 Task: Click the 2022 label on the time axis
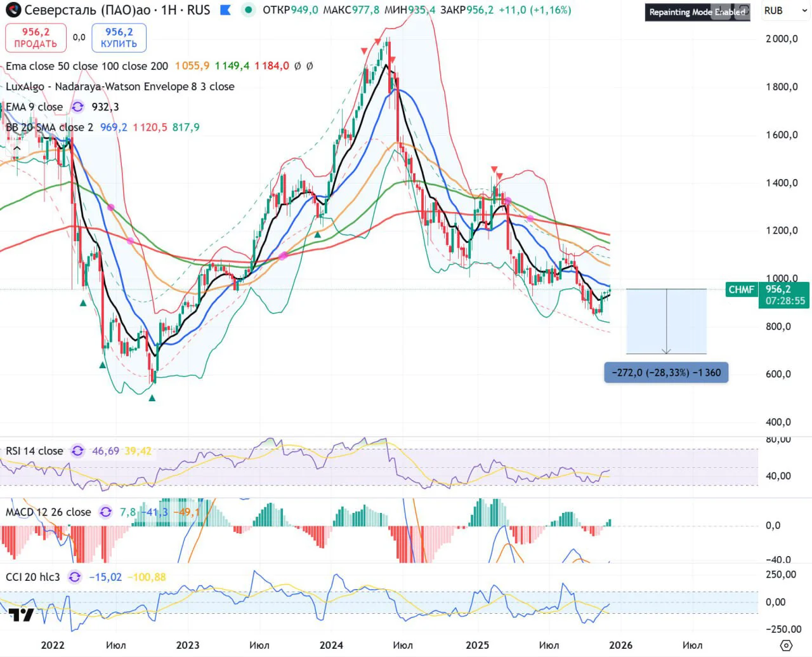coord(53,645)
